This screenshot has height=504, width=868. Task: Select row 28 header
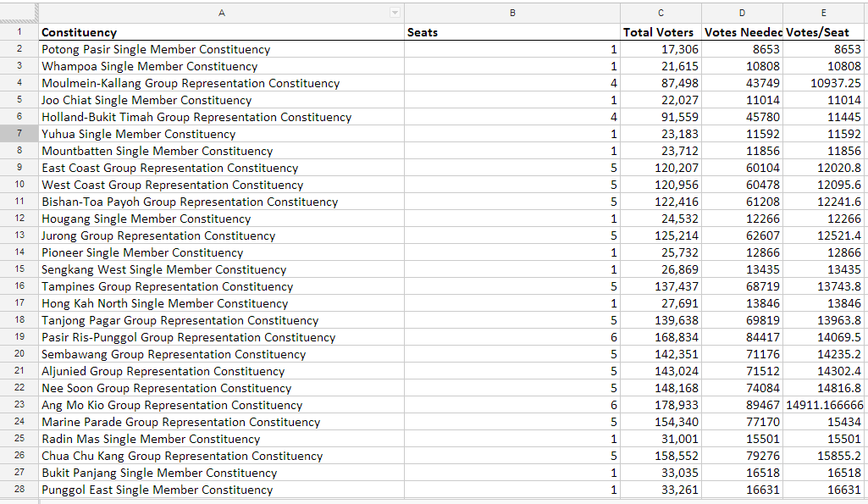(x=19, y=489)
